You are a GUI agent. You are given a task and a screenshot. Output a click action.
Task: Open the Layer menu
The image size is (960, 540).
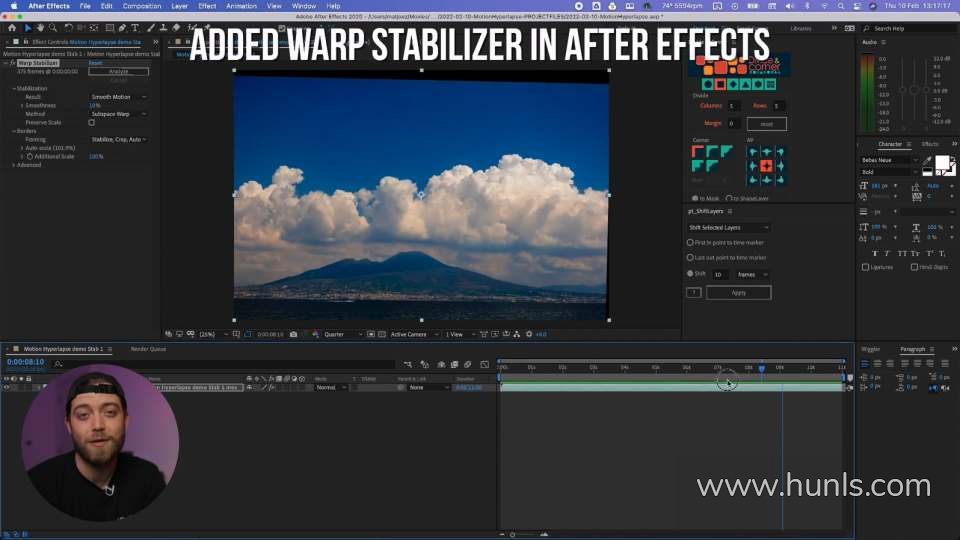point(179,6)
